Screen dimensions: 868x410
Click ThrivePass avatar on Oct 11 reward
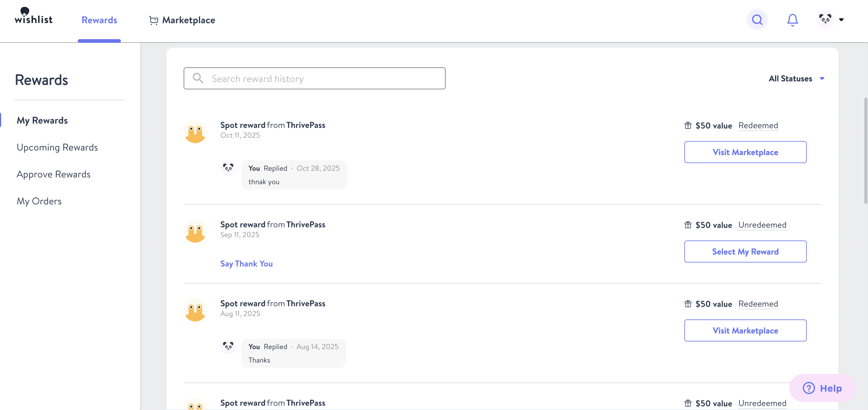pyautogui.click(x=195, y=132)
